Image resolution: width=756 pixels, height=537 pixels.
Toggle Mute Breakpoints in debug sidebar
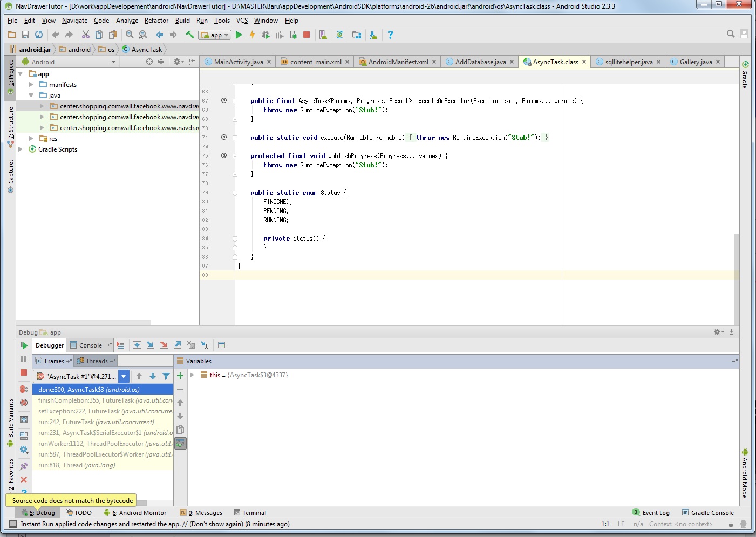tap(24, 403)
